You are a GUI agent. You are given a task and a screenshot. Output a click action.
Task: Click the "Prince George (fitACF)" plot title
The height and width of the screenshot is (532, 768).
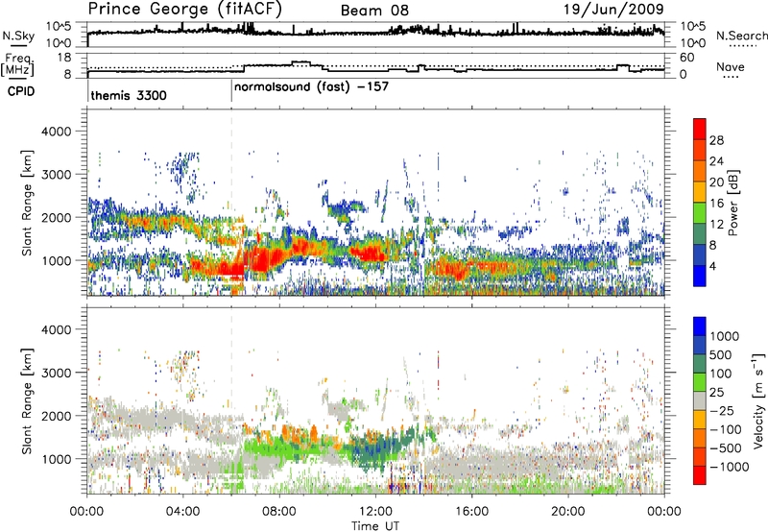coord(184,10)
